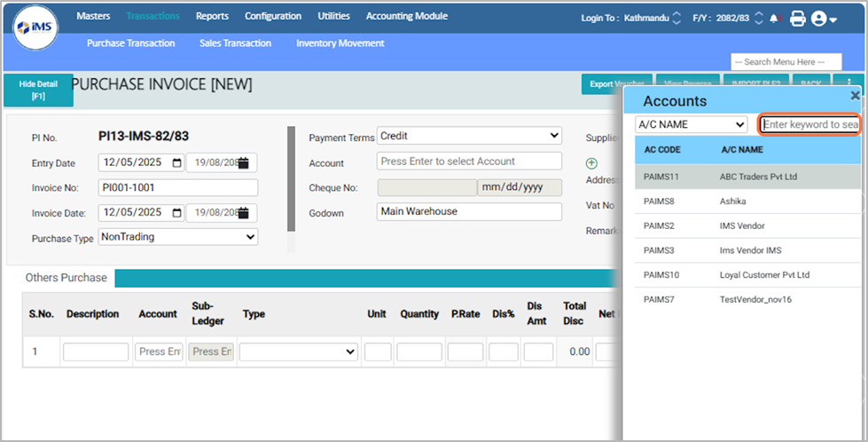Open Invoice Date calendar picker icon
Viewport: 868px width, 442px height.
177,213
